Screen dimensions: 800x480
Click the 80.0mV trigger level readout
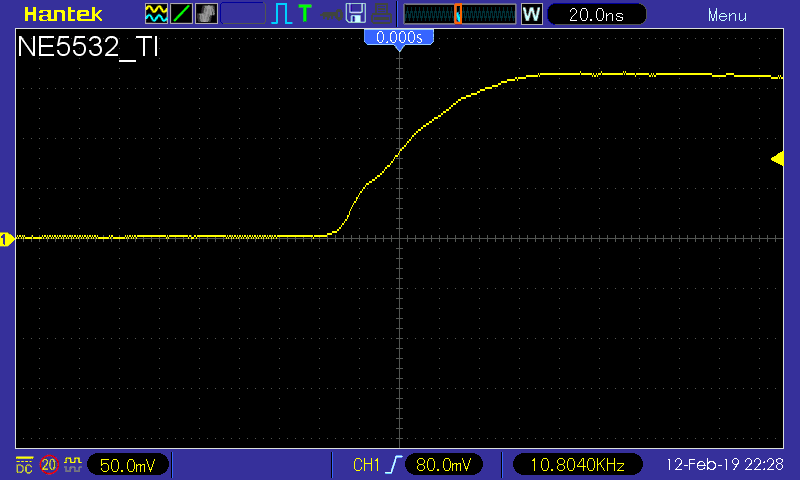(443, 465)
